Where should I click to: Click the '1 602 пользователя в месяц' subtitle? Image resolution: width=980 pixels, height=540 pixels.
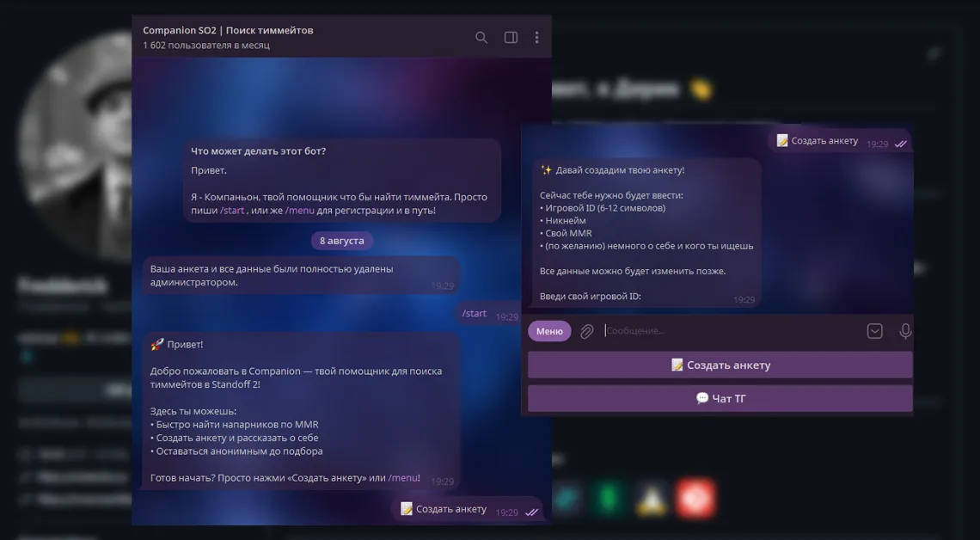(206, 46)
